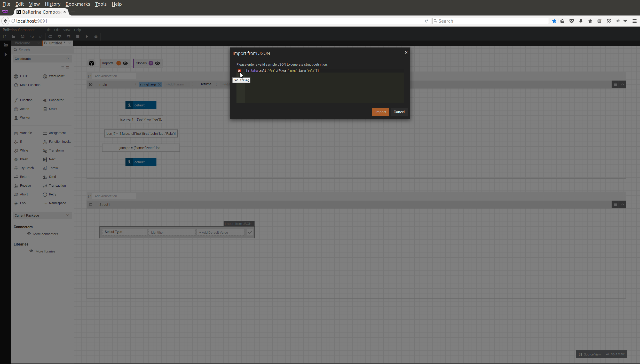Switch to the Welcome tab
The height and width of the screenshot is (364, 640).
(23, 43)
